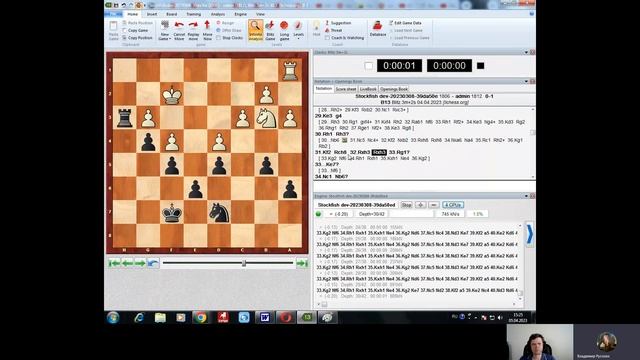Image resolution: width=640 pixels, height=360 pixels.
Task: Step back one move green arrow
Action: click(127, 263)
